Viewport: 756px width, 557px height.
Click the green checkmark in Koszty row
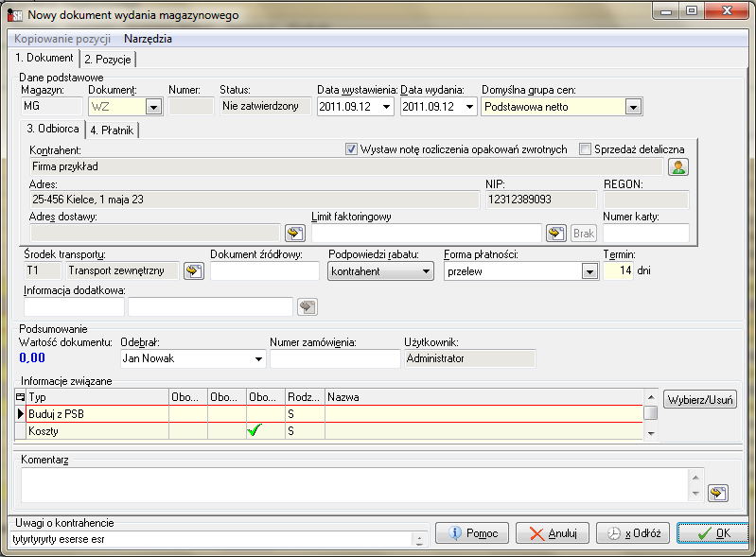click(255, 430)
